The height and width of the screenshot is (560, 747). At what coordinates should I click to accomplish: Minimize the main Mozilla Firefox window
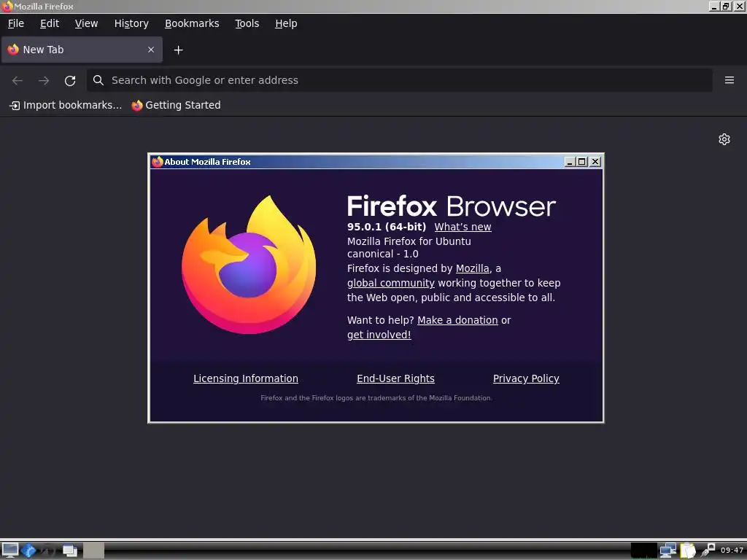coord(713,6)
